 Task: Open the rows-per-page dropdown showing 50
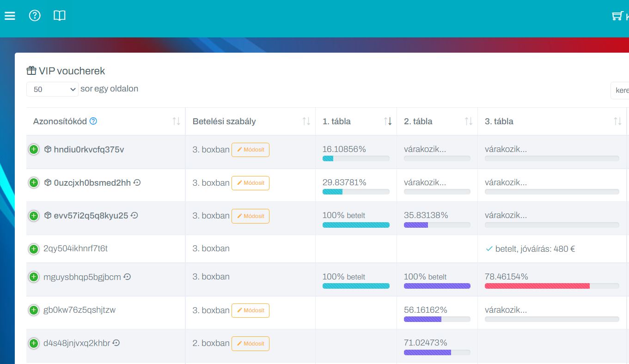point(52,89)
